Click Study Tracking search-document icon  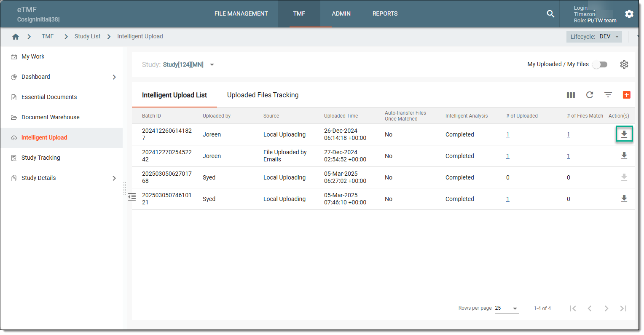point(13,158)
